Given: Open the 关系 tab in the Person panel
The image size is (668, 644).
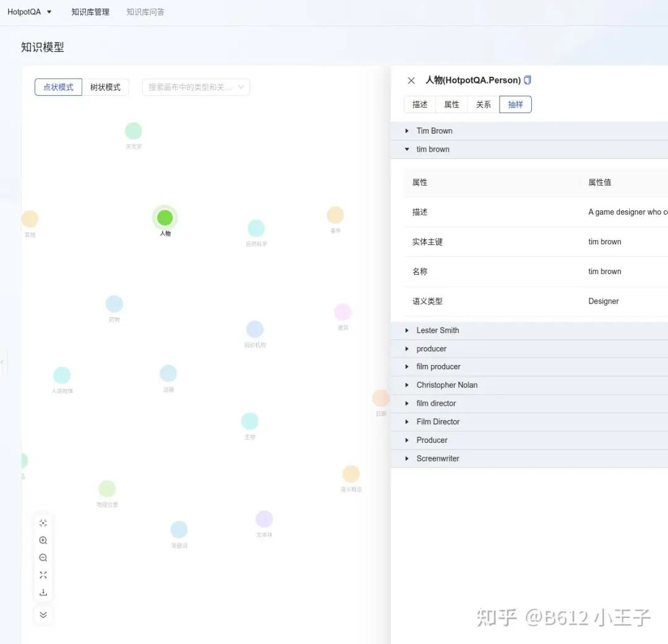Looking at the screenshot, I should click(x=483, y=104).
